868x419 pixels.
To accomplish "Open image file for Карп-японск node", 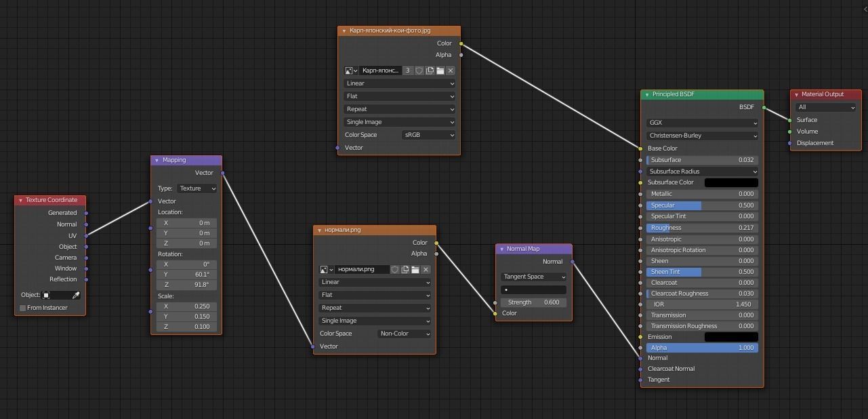I will click(440, 71).
